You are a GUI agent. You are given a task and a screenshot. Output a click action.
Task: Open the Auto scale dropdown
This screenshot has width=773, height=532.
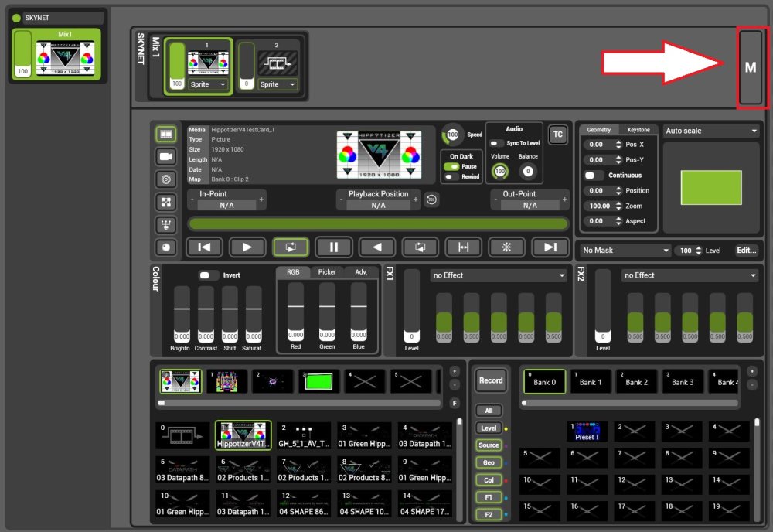point(710,131)
